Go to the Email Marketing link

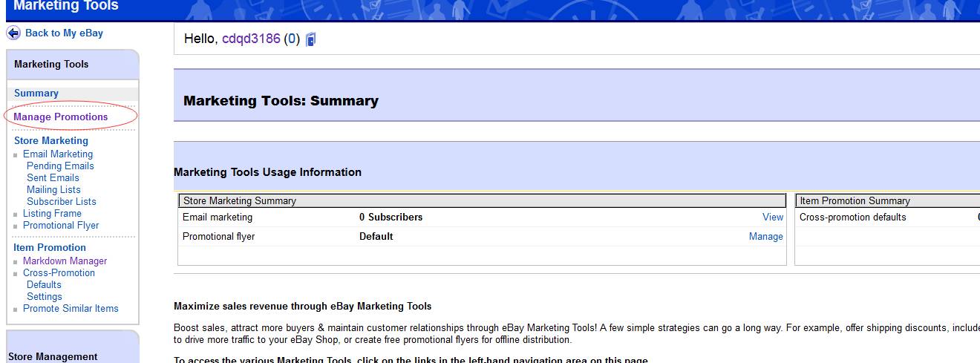[x=58, y=154]
